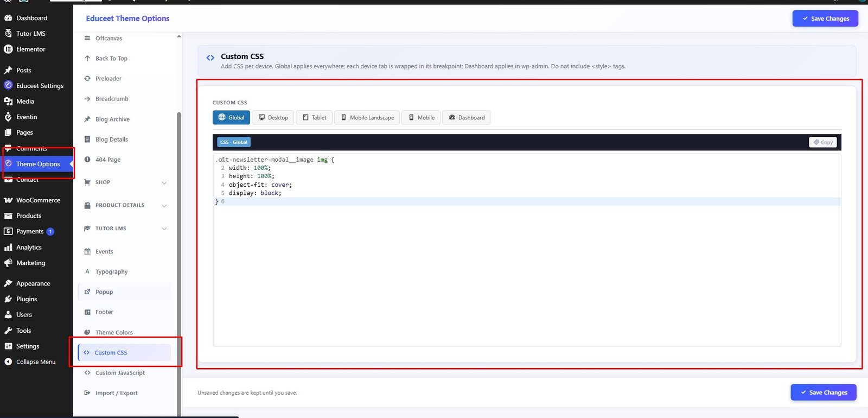Click the Media library icon
868x418 pixels.
[8, 102]
